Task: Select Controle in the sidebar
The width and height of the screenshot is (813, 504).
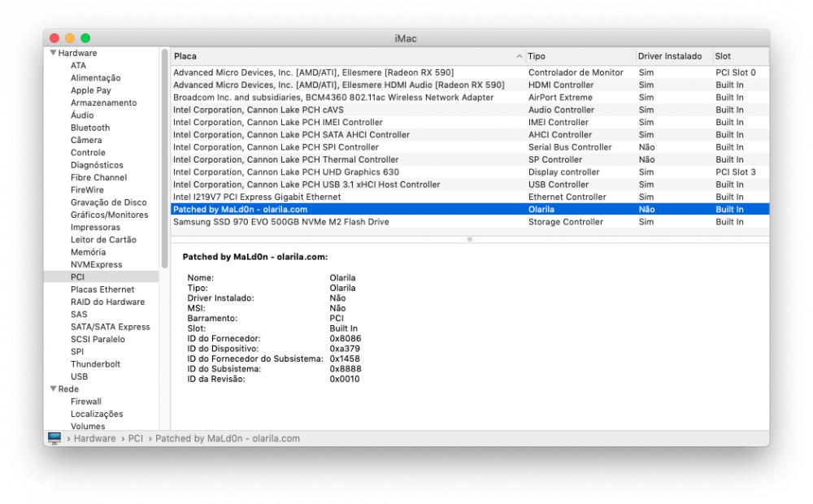Action: click(x=88, y=153)
